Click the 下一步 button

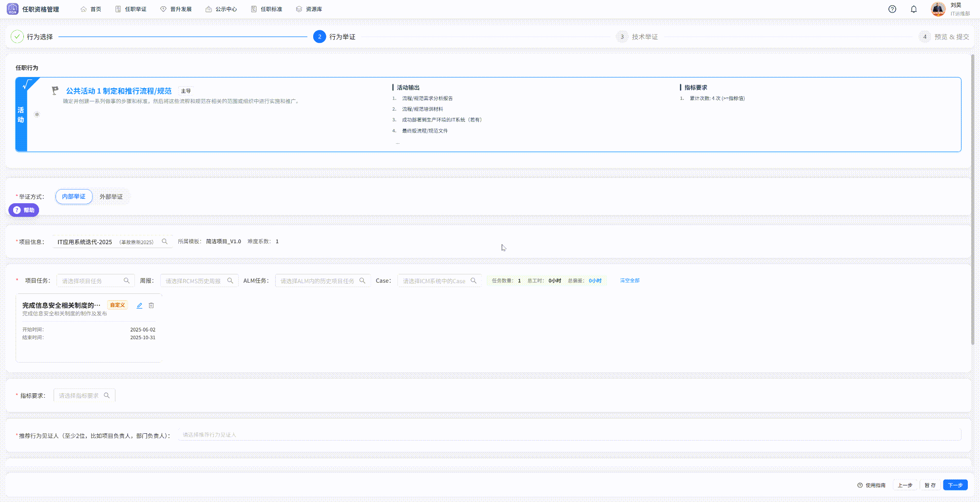955,485
